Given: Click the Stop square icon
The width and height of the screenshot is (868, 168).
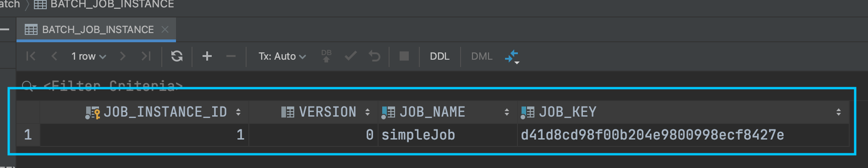Looking at the screenshot, I should click(404, 56).
